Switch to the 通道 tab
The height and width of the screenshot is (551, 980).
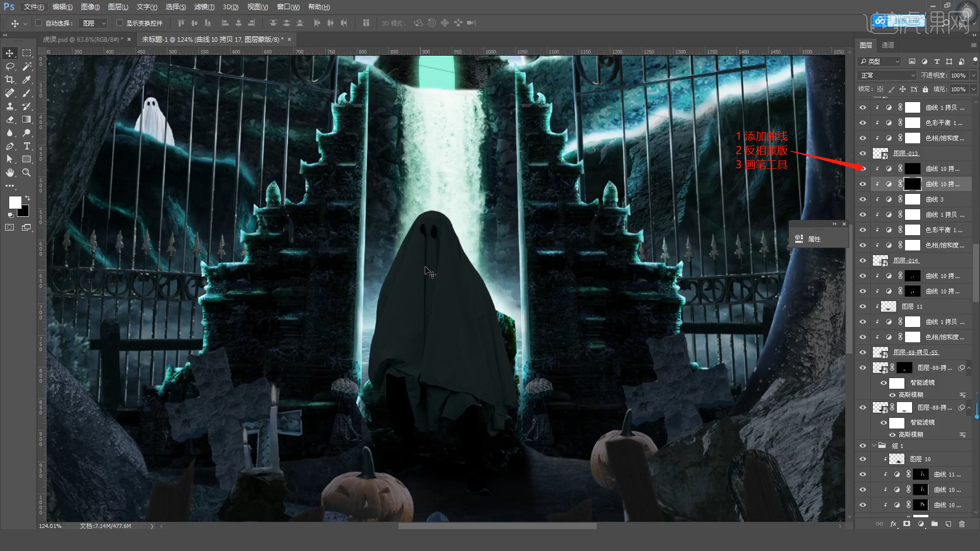pyautogui.click(x=888, y=45)
